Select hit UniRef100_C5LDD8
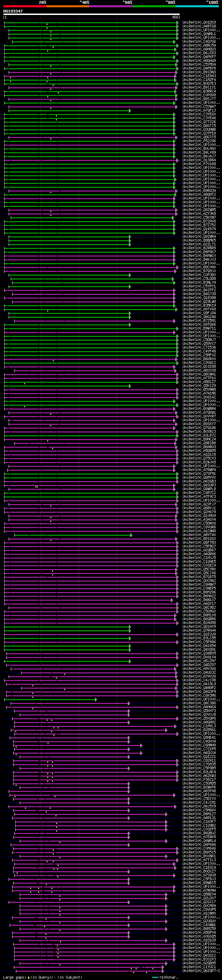The image size is (222, 980). point(199,278)
